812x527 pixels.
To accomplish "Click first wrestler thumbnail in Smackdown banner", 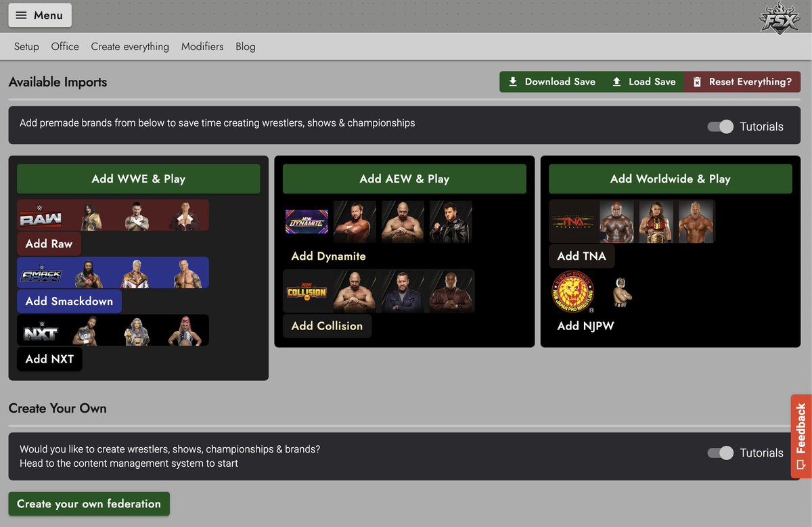I will click(89, 273).
